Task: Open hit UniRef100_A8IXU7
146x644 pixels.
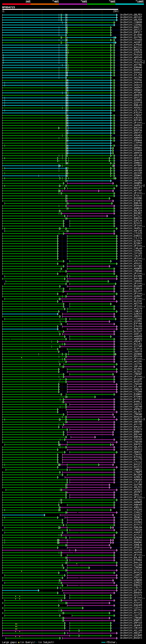Action: 131,17
